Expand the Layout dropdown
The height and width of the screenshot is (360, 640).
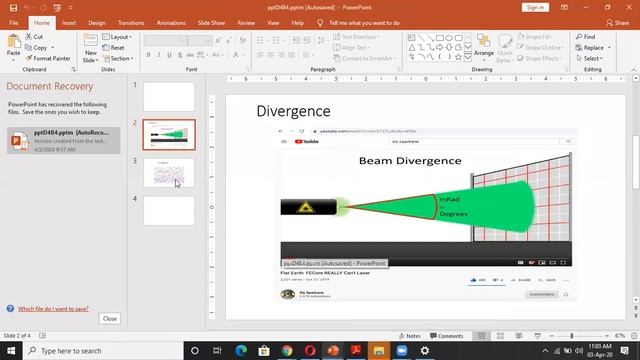[x=117, y=37]
